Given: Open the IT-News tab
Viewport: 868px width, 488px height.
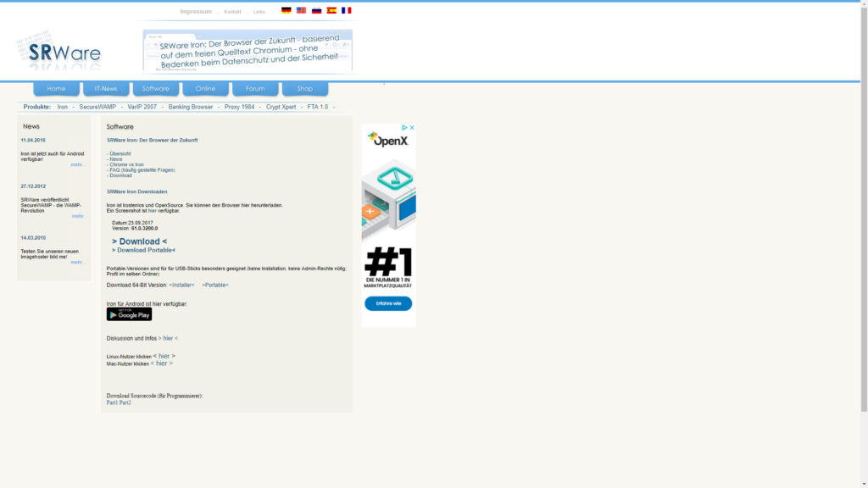Looking at the screenshot, I should pyautogui.click(x=106, y=88).
